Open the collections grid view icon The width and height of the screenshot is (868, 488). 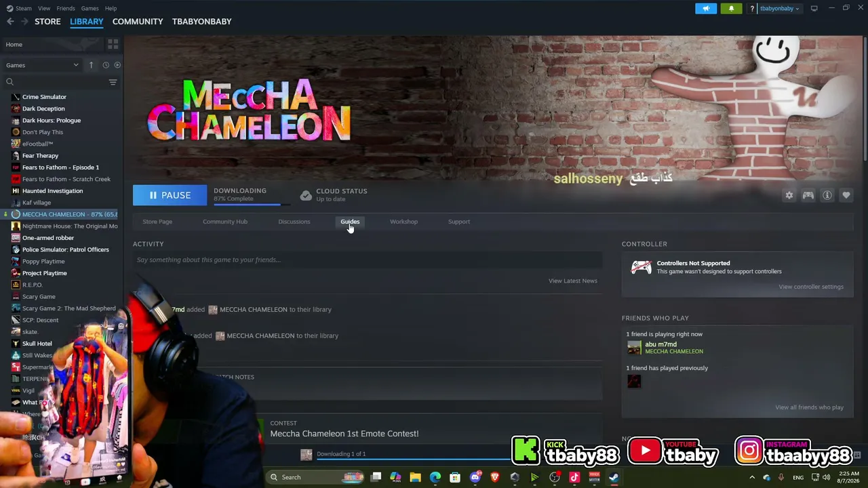pos(113,44)
